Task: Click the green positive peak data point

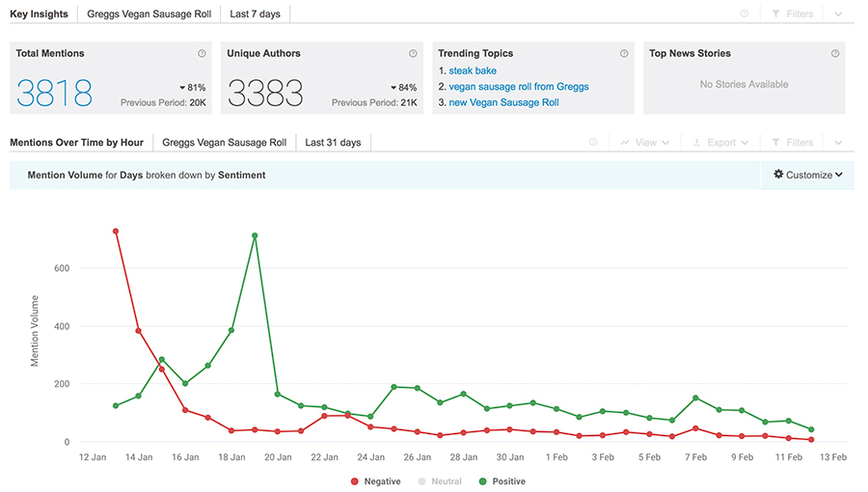Action: [255, 235]
